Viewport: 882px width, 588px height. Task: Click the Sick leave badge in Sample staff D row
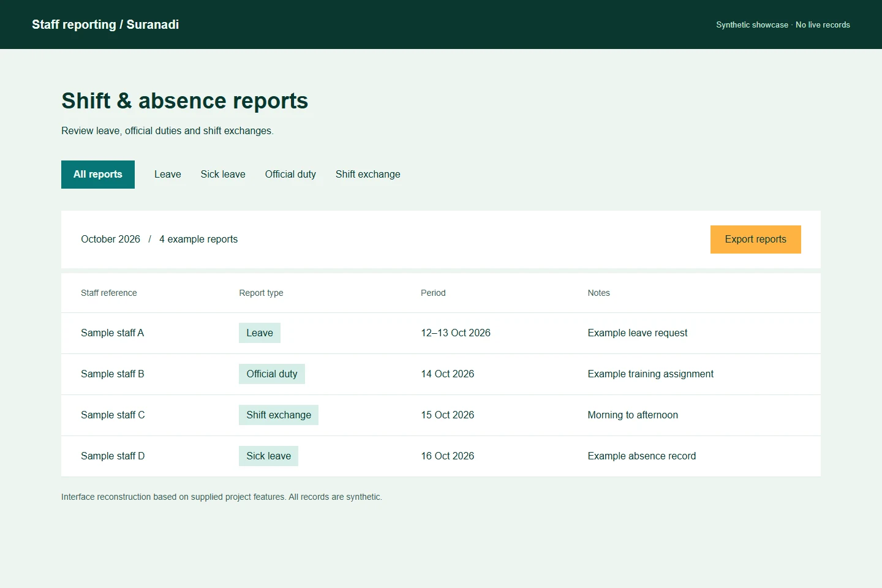(269, 456)
